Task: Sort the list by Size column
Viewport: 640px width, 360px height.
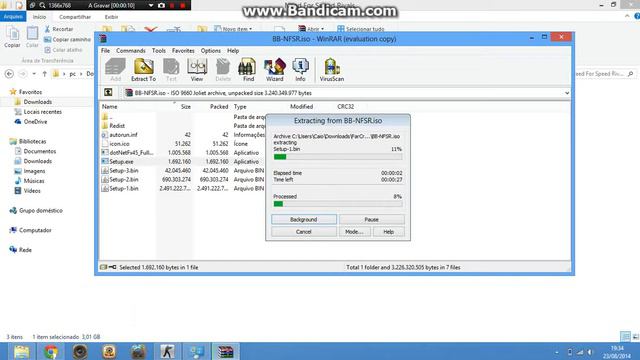Action: click(x=186, y=107)
